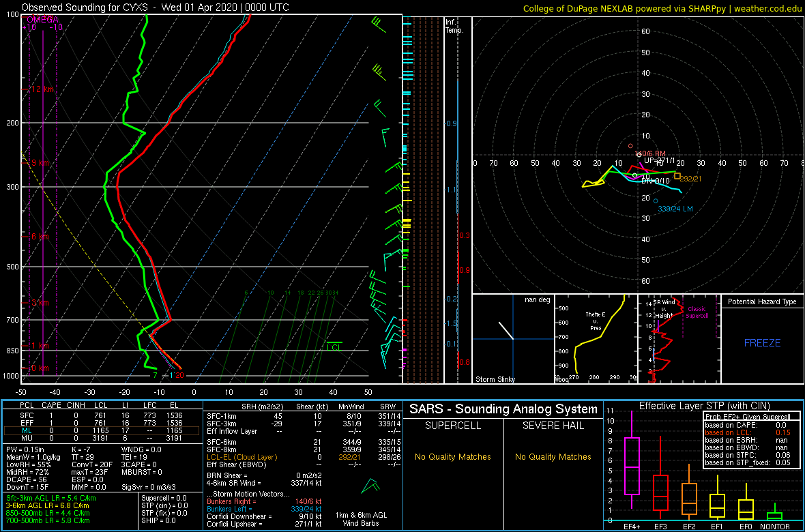Click the 'DownT = 15F' value
Screen dimensions: 805x532
tap(27, 487)
